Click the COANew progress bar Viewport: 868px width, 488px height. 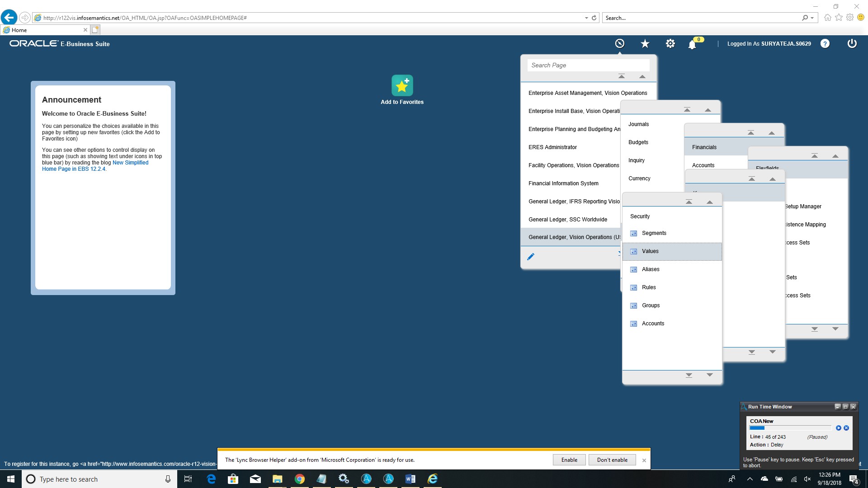click(x=790, y=428)
